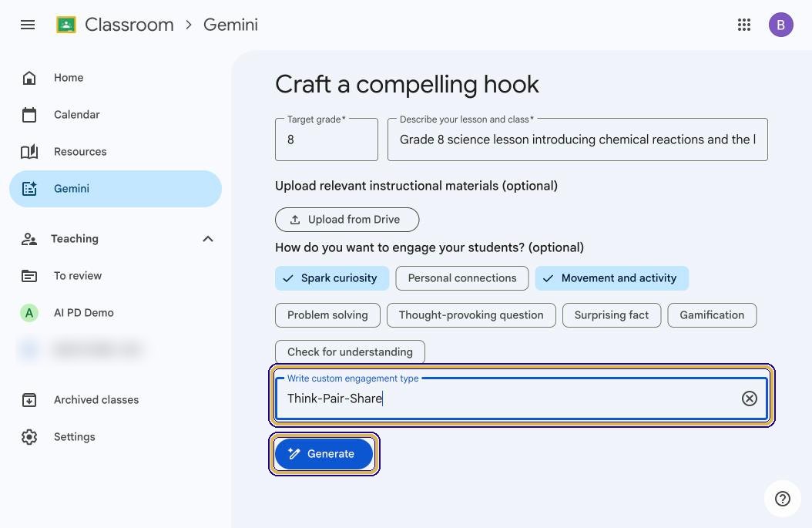Image resolution: width=812 pixels, height=528 pixels.
Task: Open the account avatar B
Action: coord(780,25)
